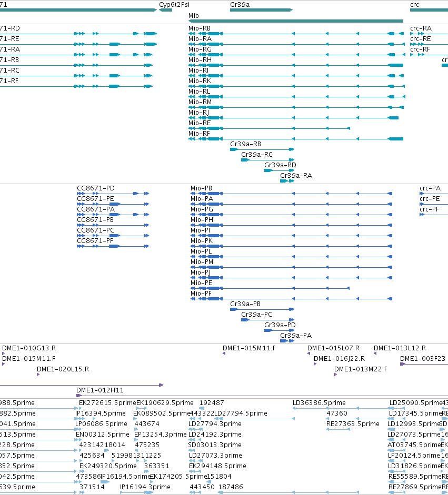Click transcript label Mio-RF
Screen dimensions: 448x495
[199, 133]
